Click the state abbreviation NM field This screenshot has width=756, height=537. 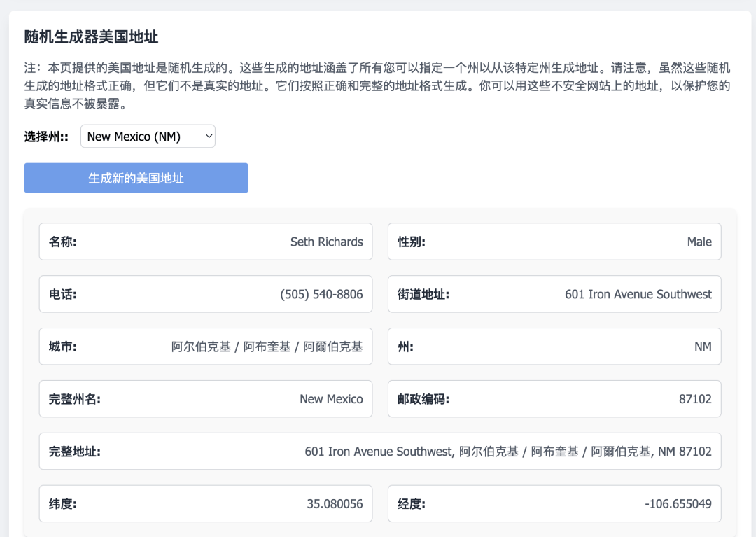[703, 346]
